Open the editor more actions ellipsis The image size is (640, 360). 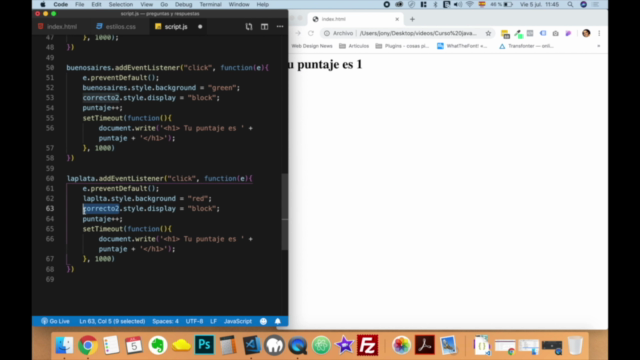coord(280,27)
